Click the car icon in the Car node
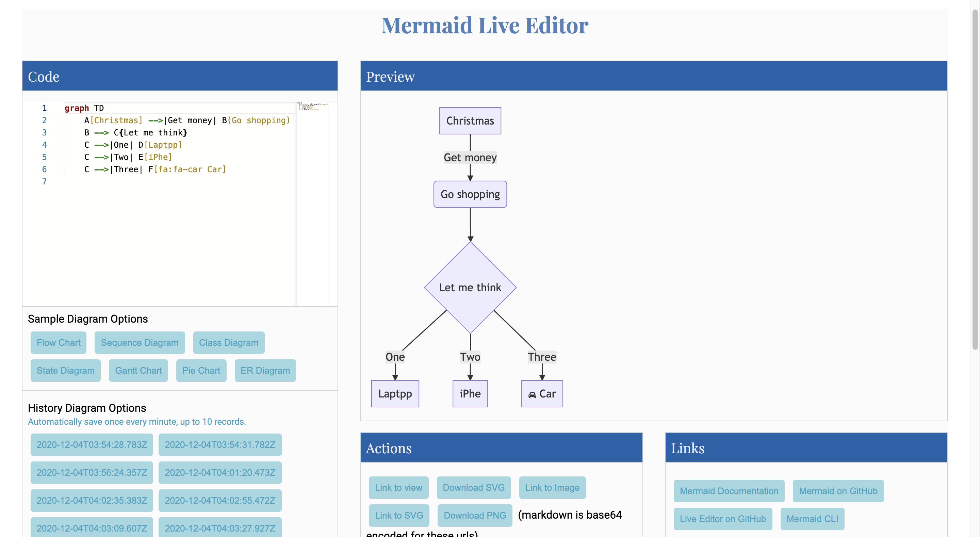This screenshot has width=980, height=537. pyautogui.click(x=532, y=395)
